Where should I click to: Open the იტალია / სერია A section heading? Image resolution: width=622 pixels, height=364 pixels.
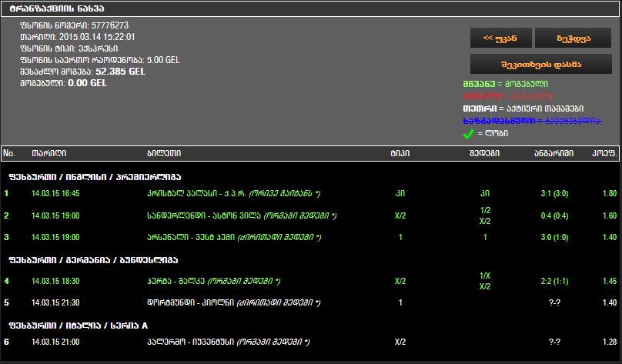click(x=79, y=326)
